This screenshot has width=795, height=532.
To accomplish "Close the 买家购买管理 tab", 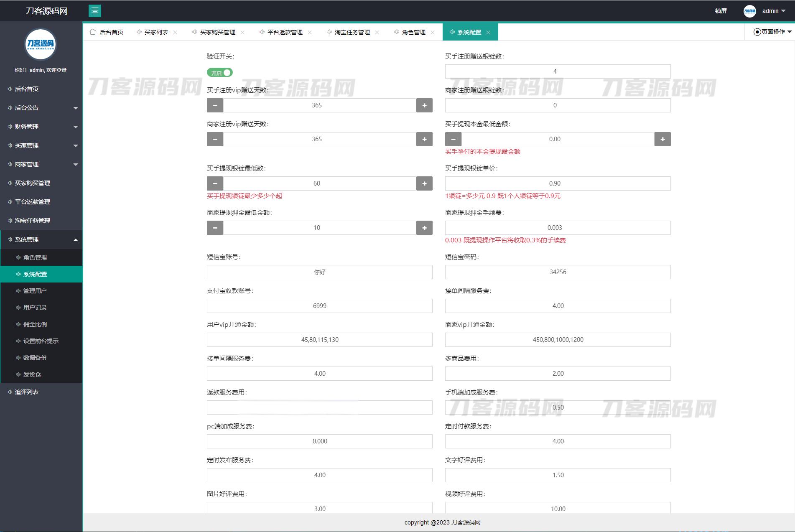I will pos(242,33).
